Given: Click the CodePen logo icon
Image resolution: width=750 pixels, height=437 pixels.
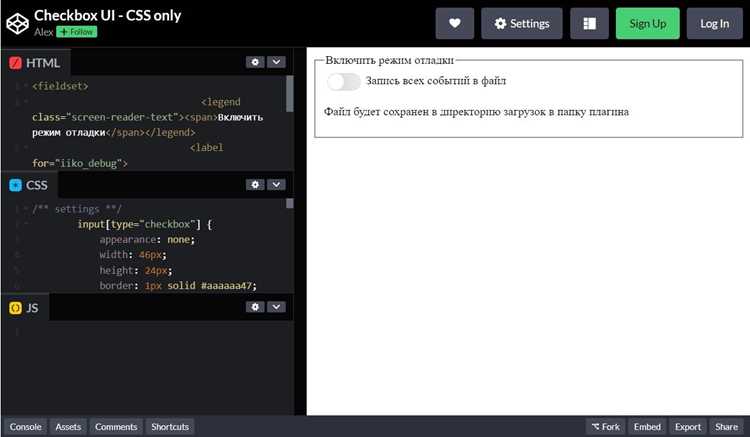Looking at the screenshot, I should coord(18,23).
